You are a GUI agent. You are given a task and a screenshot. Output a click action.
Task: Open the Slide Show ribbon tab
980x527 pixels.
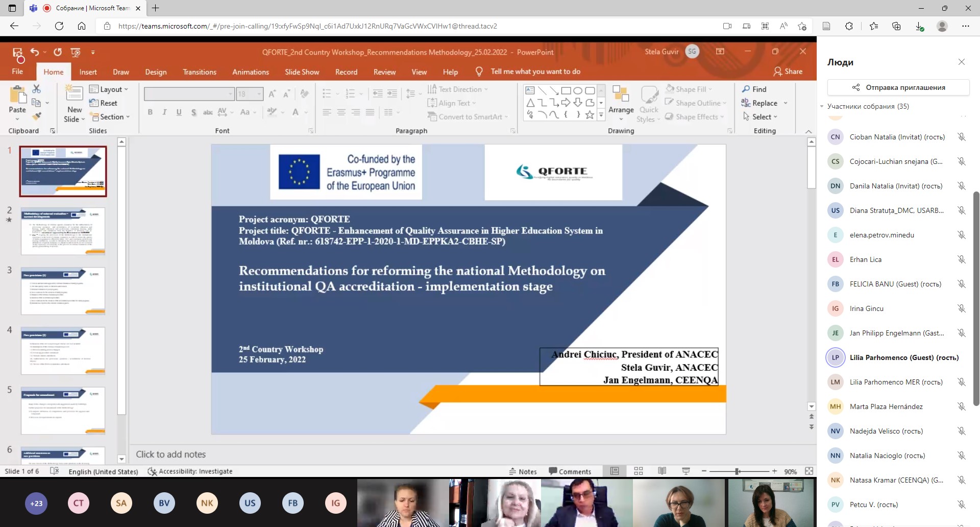point(302,72)
